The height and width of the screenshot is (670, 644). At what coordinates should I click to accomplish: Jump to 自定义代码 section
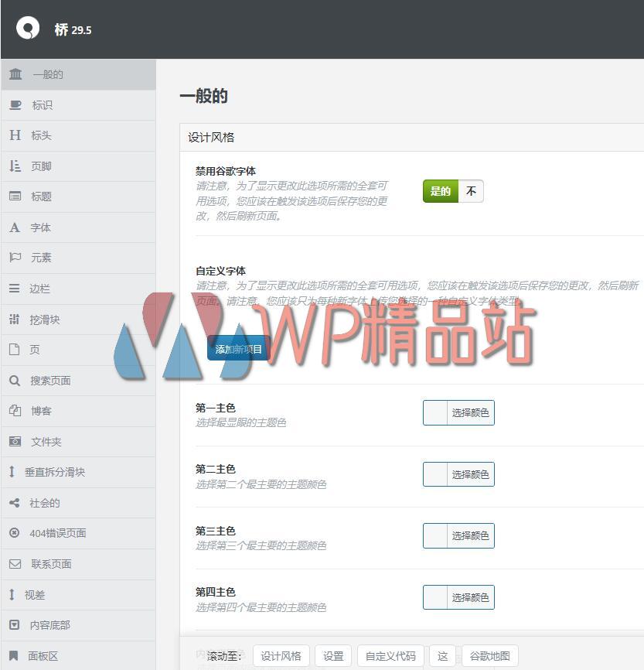(x=390, y=656)
